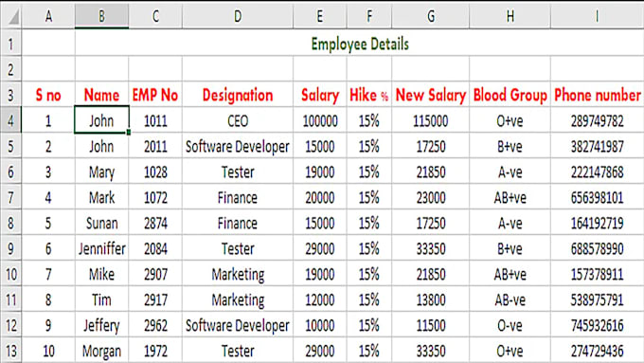Click the Tester cell in Mary's row

tap(238, 172)
